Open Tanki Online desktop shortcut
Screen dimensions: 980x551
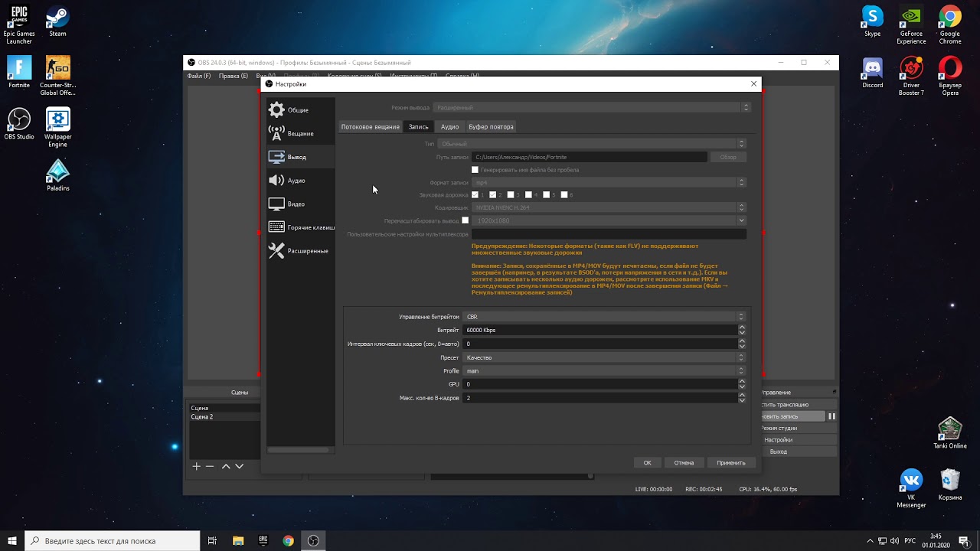(950, 433)
